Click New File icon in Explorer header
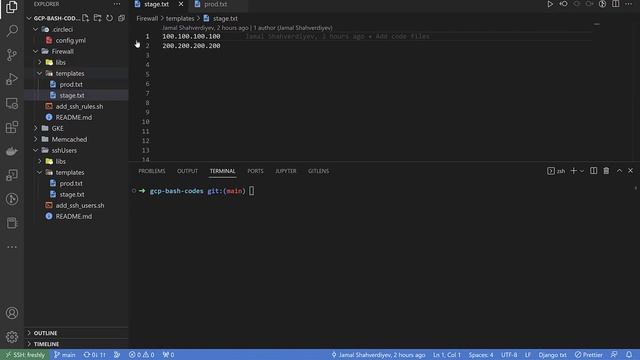 click(x=85, y=18)
